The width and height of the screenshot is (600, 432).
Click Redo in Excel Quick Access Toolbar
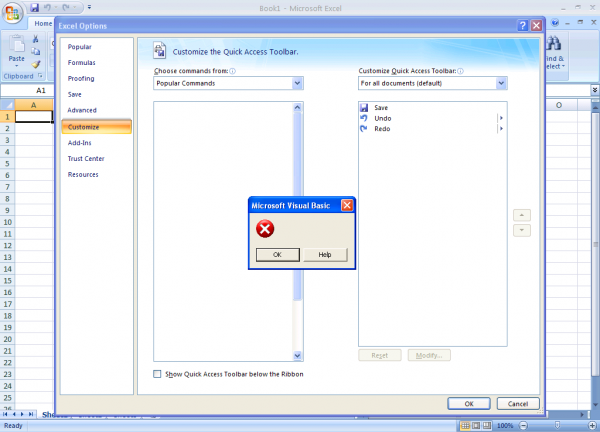[65, 7]
